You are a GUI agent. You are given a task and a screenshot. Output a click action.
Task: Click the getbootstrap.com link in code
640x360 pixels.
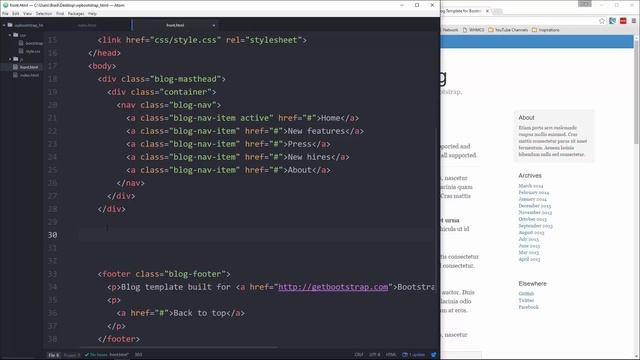pyautogui.click(x=333, y=287)
